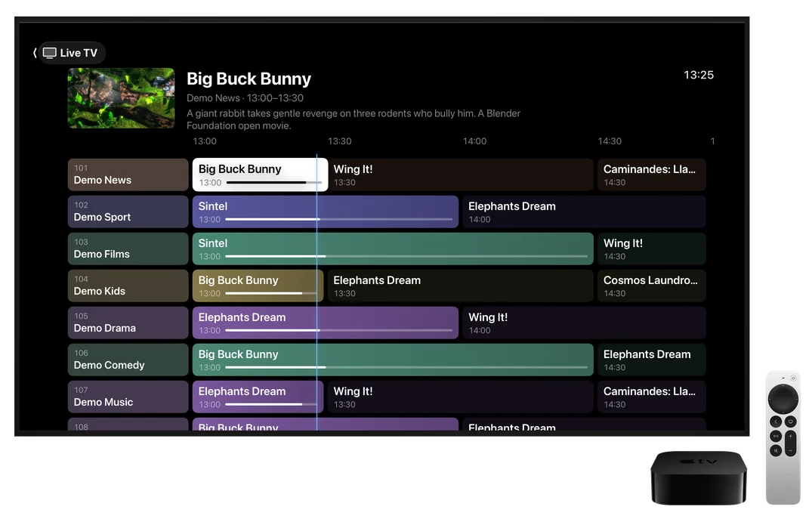
Task: Select the 14:30 timeline header marker
Action: 610,141
